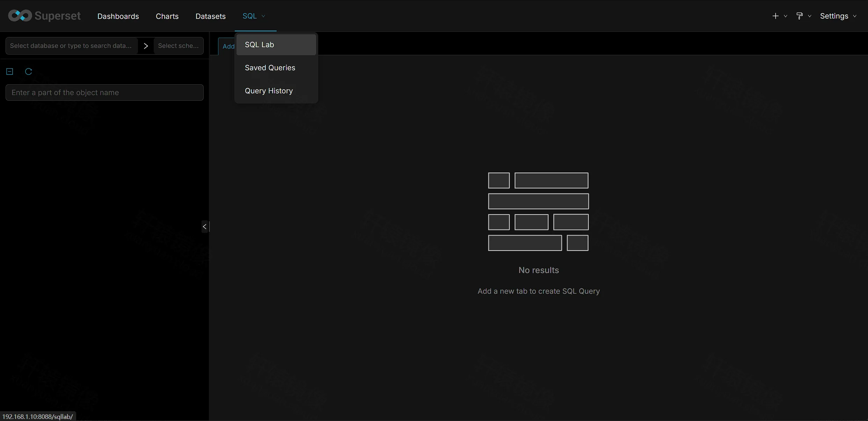Refresh the table list
Image resolution: width=868 pixels, height=421 pixels.
(29, 71)
